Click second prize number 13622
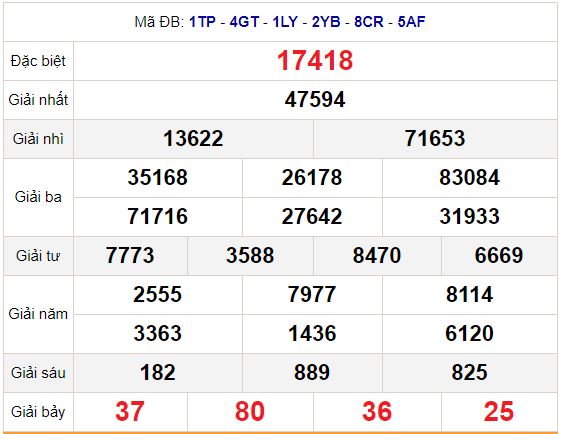This screenshot has width=562, height=434. (193, 138)
